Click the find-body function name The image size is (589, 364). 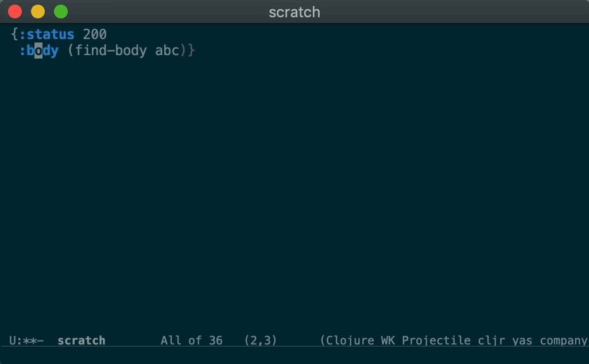pos(111,51)
